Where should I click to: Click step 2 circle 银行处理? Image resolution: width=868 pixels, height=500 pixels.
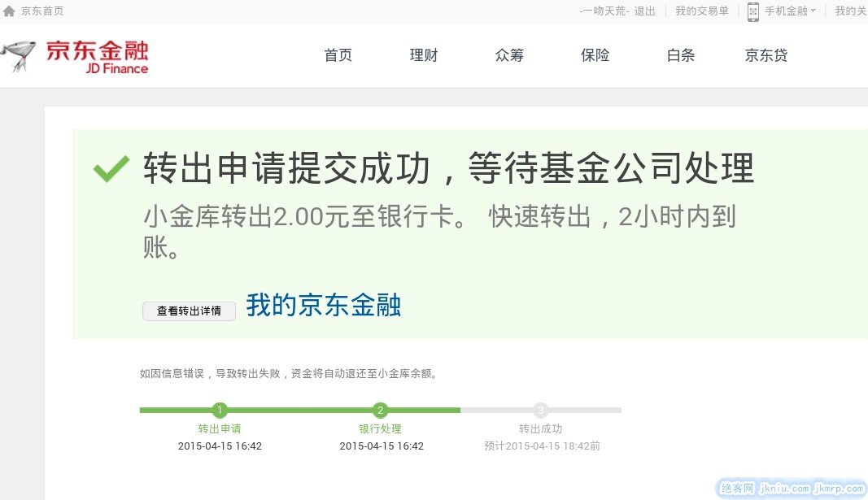(381, 411)
